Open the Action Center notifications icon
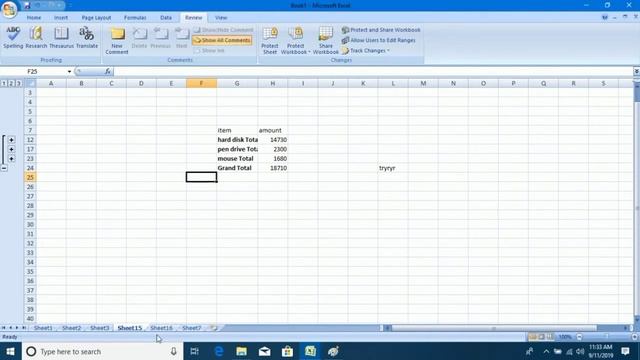 [625, 351]
